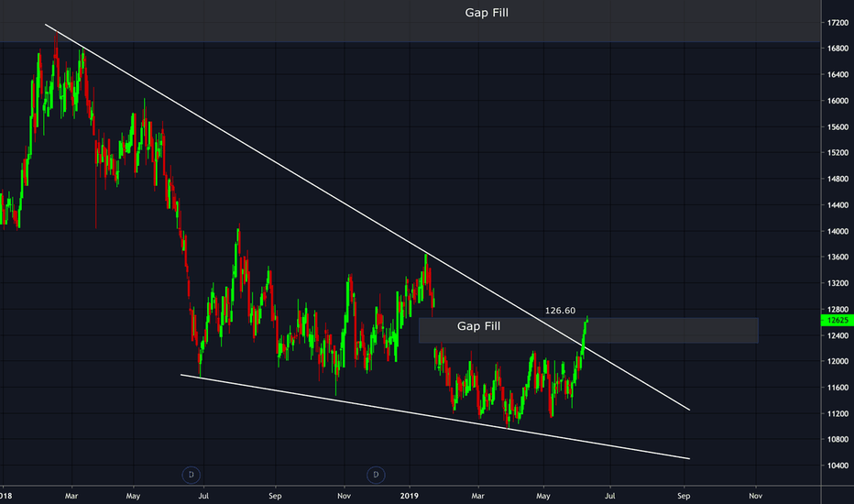Click the Nov 2019 time axis label
The height and width of the screenshot is (504, 854).
[755, 496]
